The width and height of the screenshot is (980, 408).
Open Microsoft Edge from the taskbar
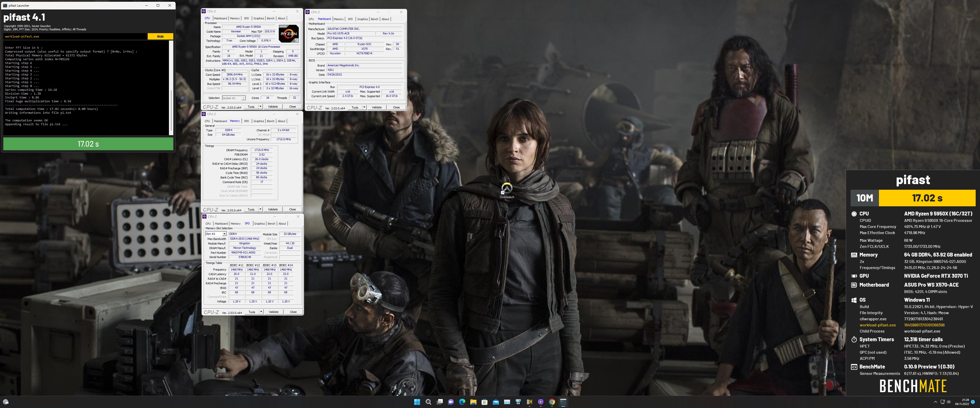(x=462, y=402)
